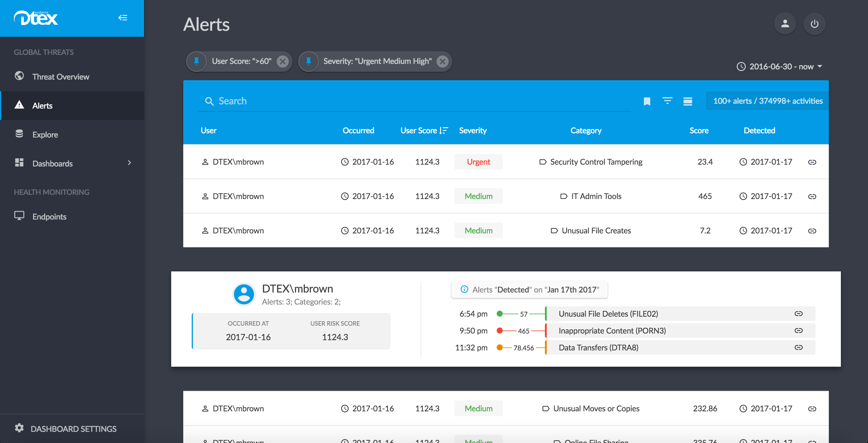Toggle pin on Severity filter

coord(308,61)
